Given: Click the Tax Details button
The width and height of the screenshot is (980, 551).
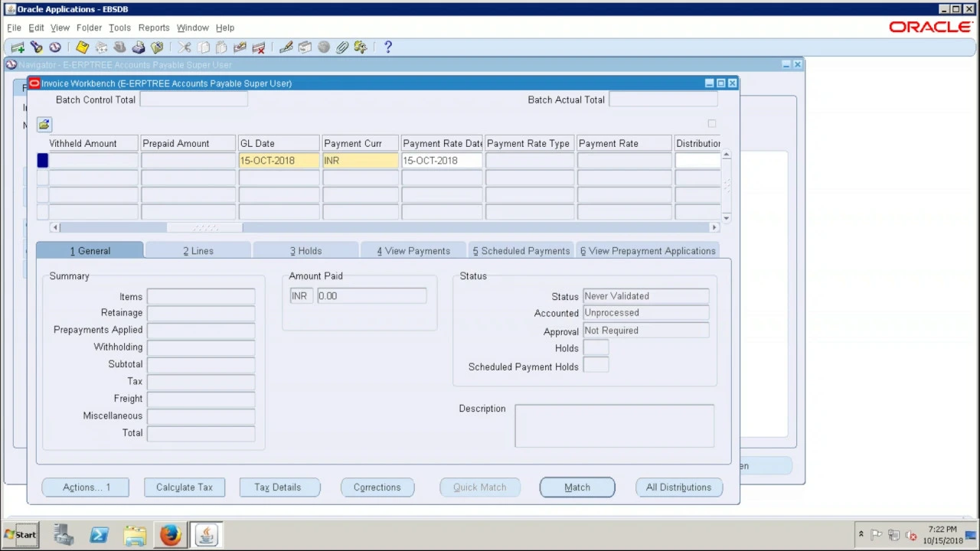Looking at the screenshot, I should pyautogui.click(x=278, y=487).
